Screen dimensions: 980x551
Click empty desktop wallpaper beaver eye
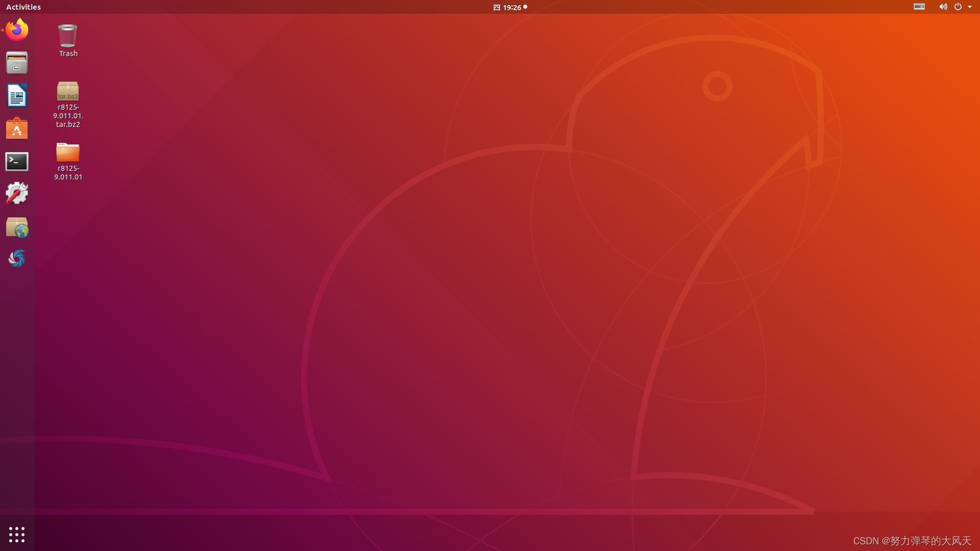(717, 86)
